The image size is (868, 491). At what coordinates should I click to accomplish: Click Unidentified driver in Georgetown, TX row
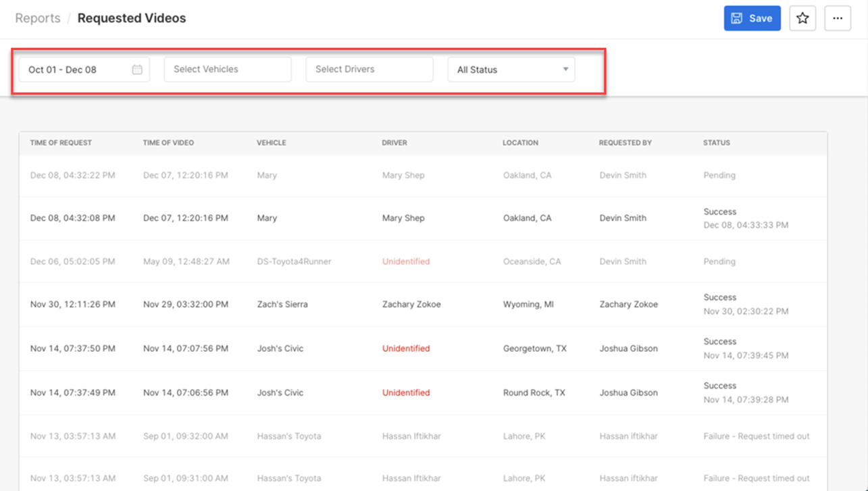pyautogui.click(x=405, y=348)
